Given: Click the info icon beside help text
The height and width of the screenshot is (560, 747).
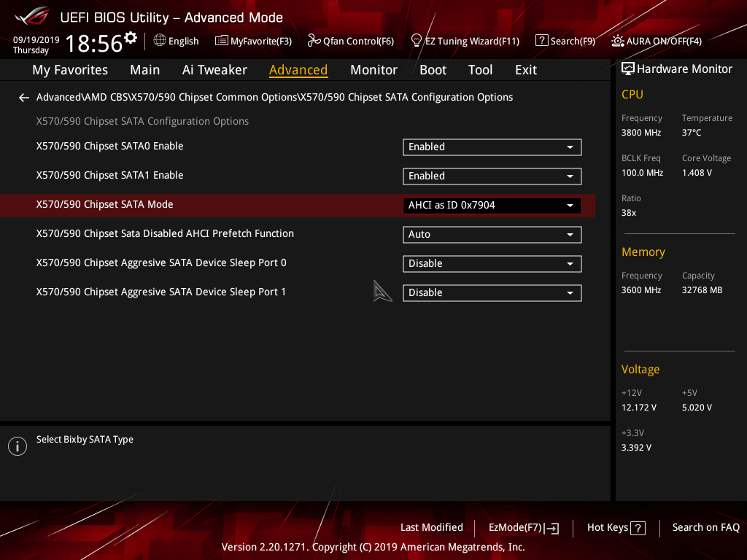Looking at the screenshot, I should 18,446.
